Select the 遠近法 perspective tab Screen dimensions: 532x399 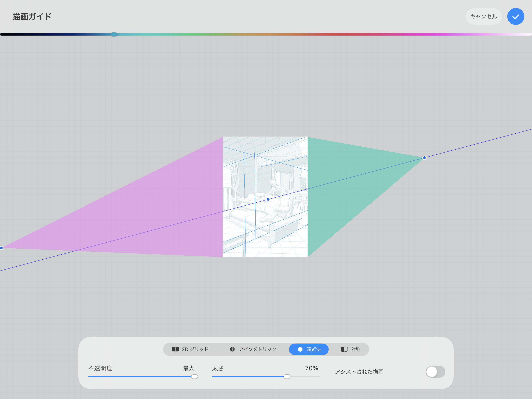pos(309,349)
